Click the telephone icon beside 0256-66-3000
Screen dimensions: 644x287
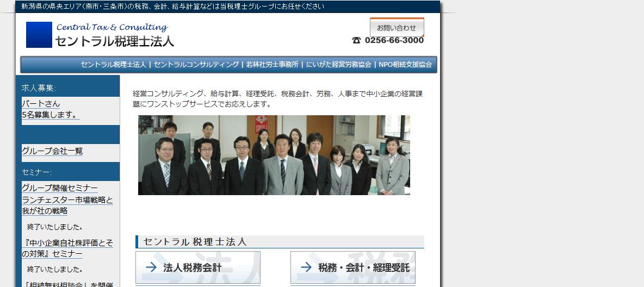click(356, 40)
